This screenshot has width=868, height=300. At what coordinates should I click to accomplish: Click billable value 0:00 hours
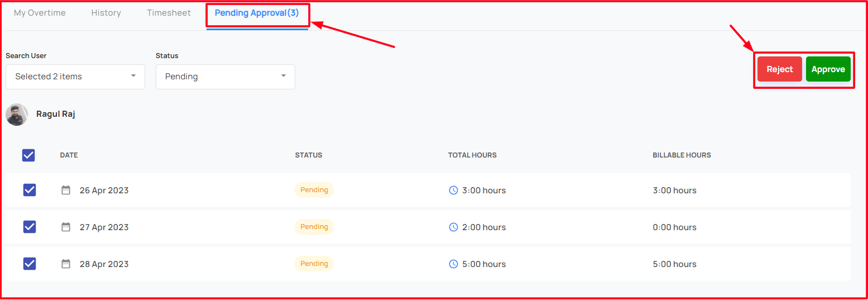click(x=674, y=227)
